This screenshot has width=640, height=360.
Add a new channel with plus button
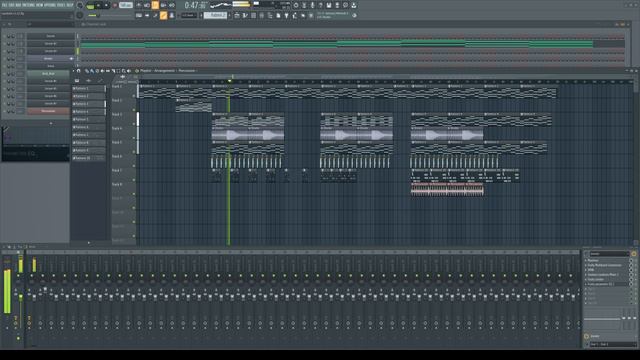point(51,123)
